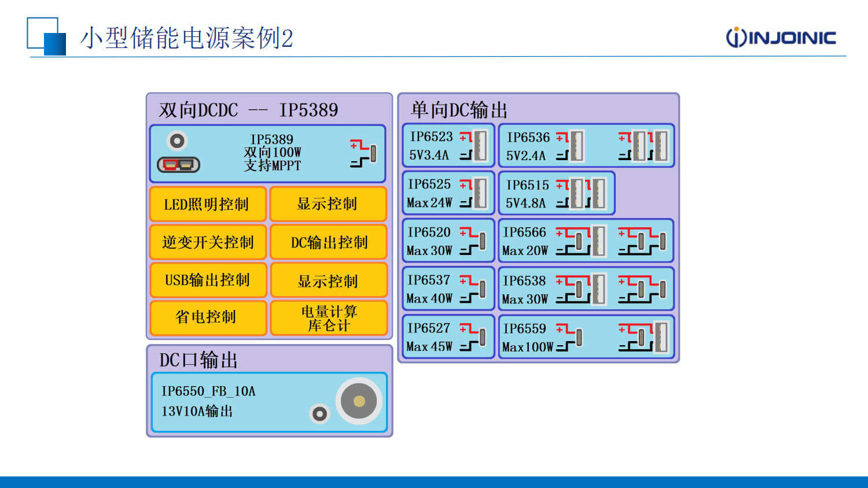The image size is (868, 488).
Task: Click the USB-C plus USB-A port icon in IP6538 box
Action: tap(582, 289)
